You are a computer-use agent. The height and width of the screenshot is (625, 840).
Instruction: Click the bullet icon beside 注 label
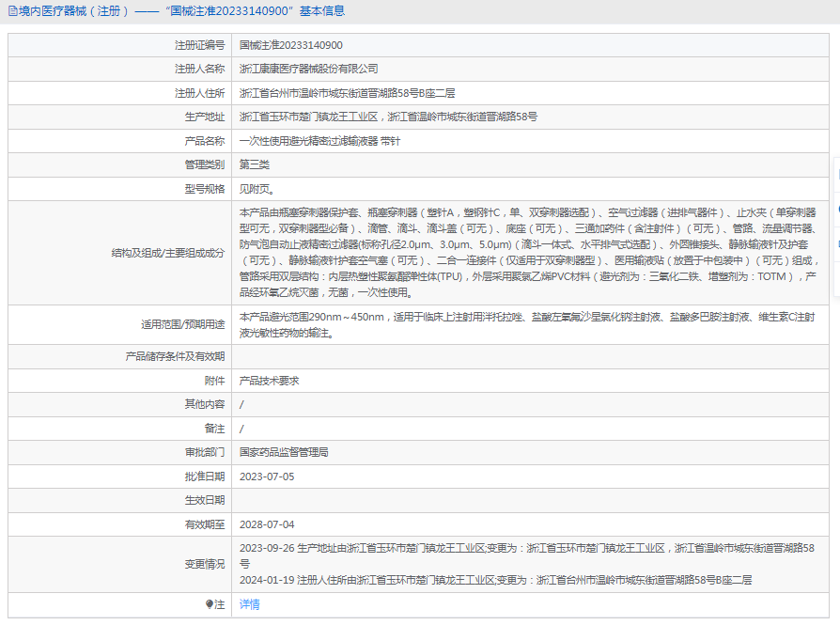tap(210, 604)
